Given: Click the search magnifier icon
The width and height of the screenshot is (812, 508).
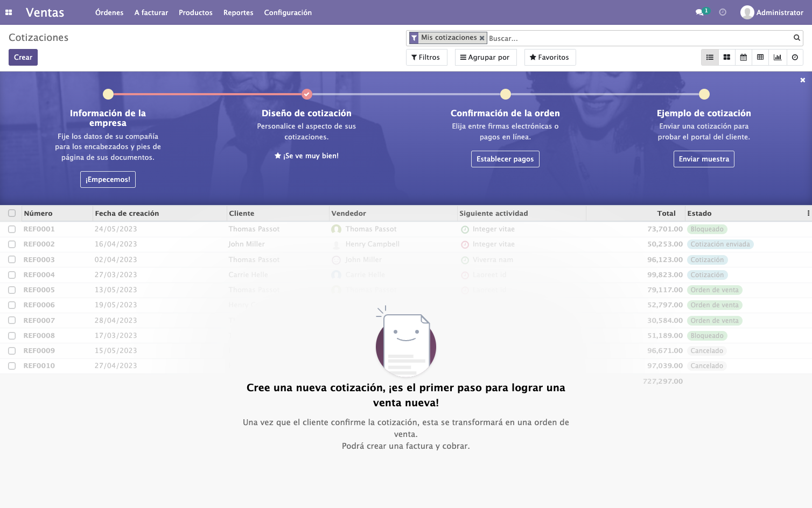Looking at the screenshot, I should [796, 38].
